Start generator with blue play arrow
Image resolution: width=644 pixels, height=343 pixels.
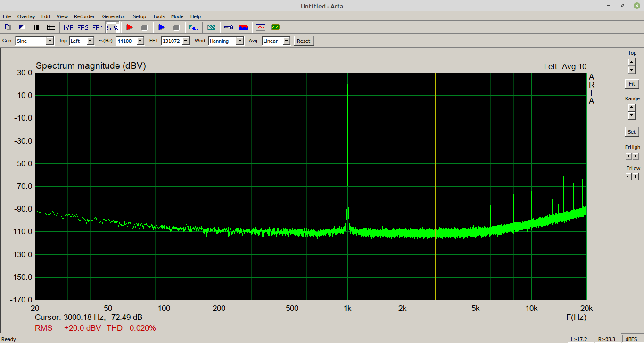pos(162,27)
